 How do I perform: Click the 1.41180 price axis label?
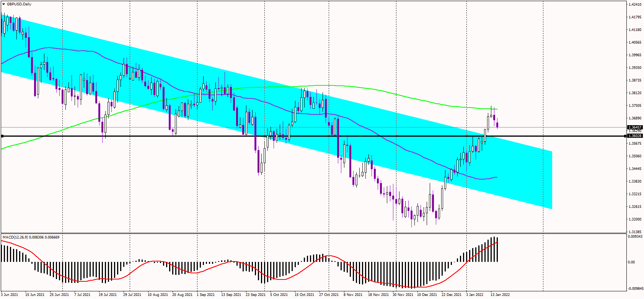click(x=635, y=30)
